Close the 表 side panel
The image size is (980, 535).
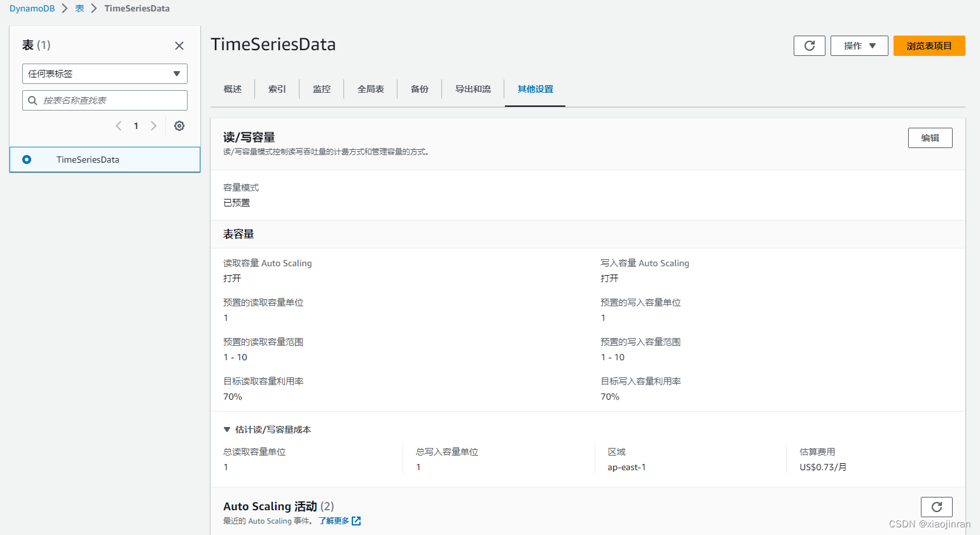coord(179,46)
